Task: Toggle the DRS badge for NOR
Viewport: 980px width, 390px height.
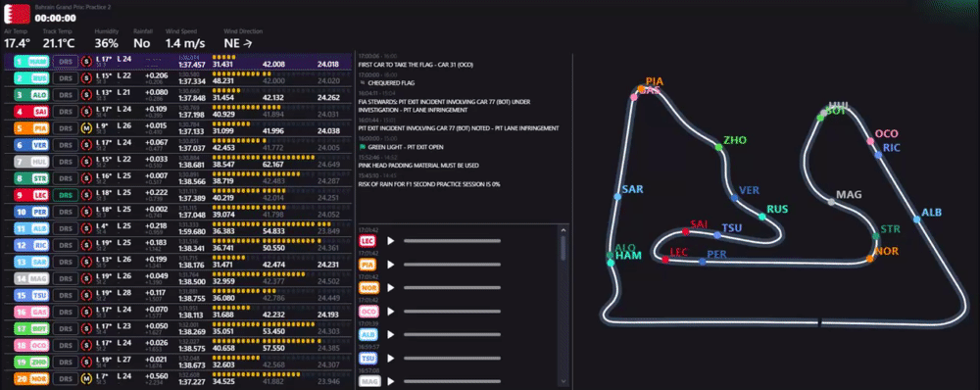Action: pyautogui.click(x=65, y=378)
